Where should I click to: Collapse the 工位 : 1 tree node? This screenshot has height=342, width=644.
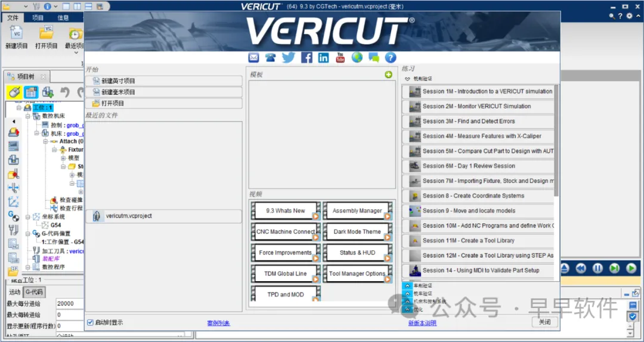click(19, 108)
